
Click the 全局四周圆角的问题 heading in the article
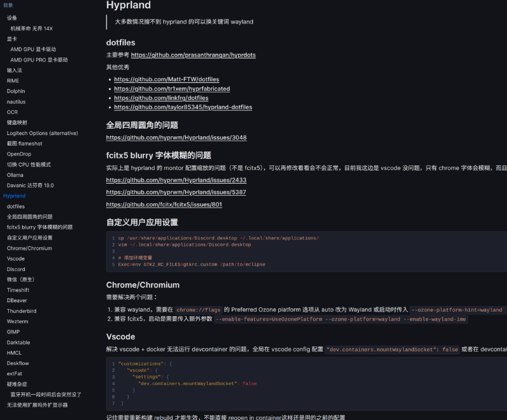point(142,125)
